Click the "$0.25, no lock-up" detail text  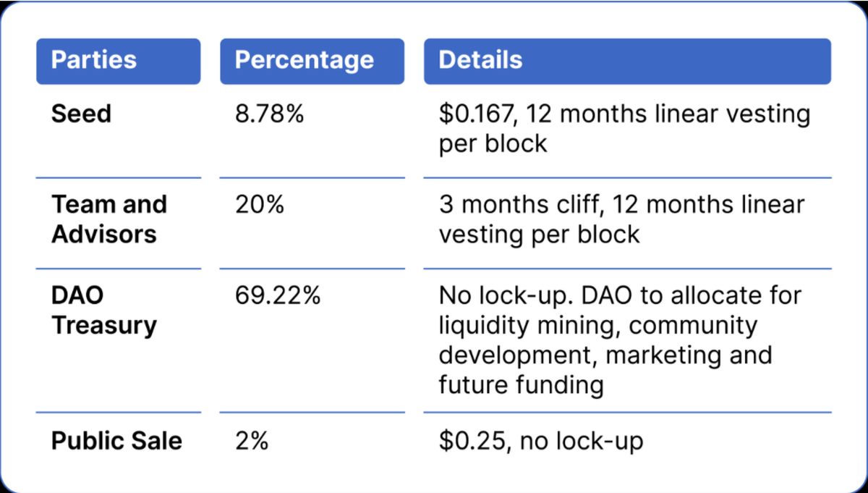540,441
